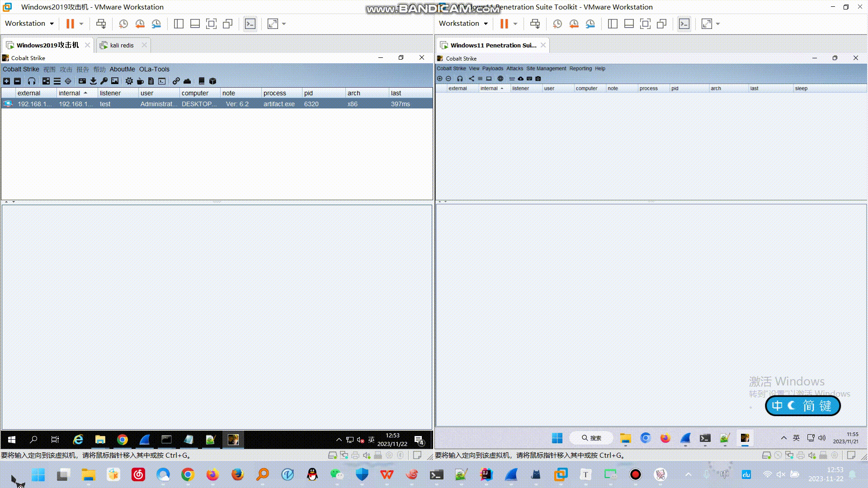This screenshot has height=488, width=868.
Task: Enable the Site Management menu in right CS
Action: [x=546, y=68]
